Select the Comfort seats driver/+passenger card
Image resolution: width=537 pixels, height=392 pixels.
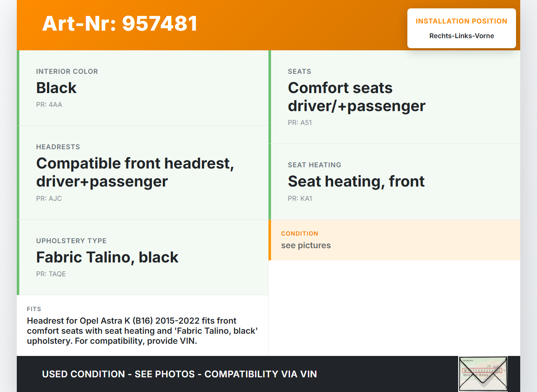[x=394, y=97]
